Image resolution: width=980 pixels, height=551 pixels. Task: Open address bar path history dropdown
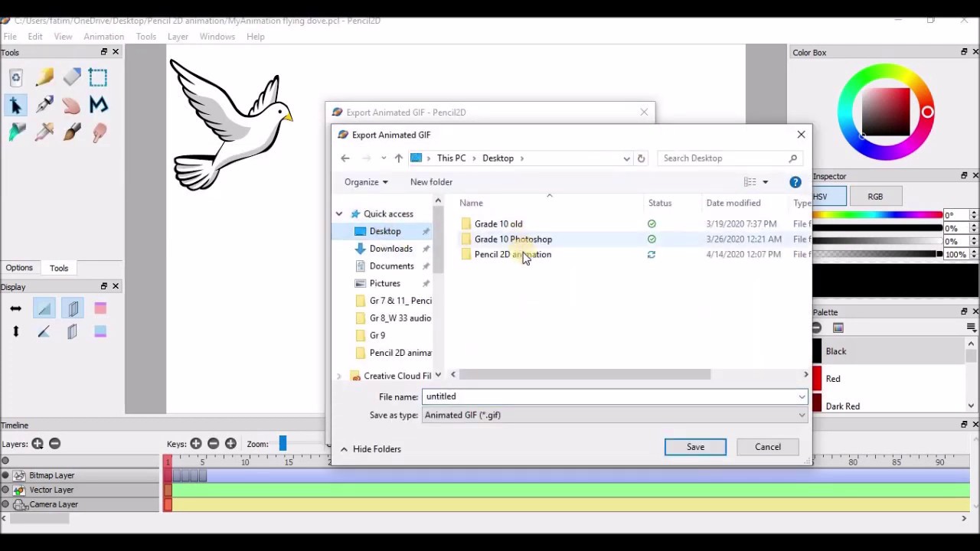626,158
